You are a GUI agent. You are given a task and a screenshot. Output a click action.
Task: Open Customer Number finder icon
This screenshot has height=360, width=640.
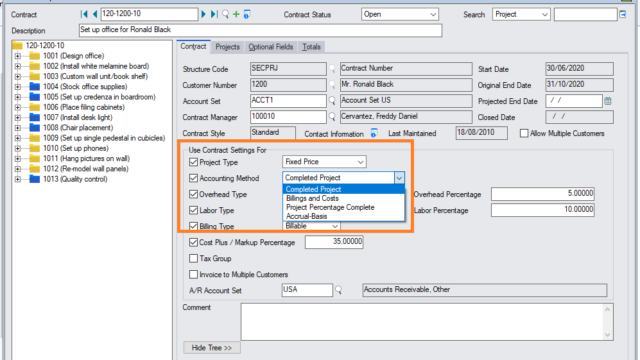[x=332, y=84]
